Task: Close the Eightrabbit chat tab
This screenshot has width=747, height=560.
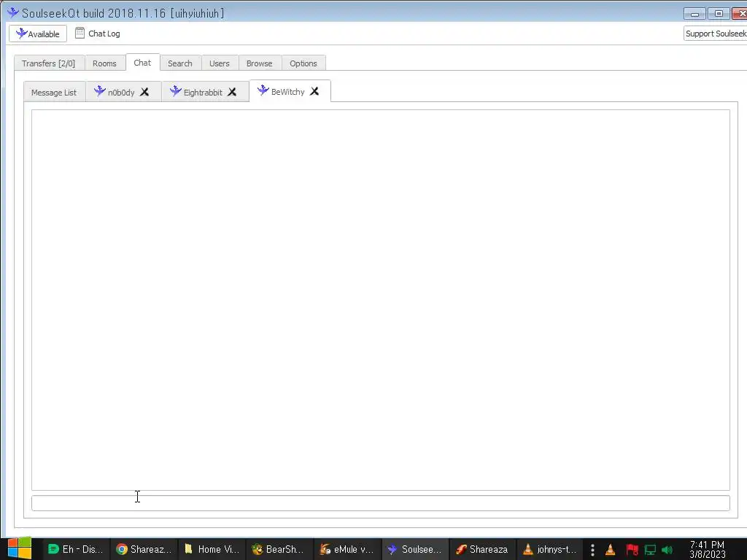Action: pyautogui.click(x=232, y=92)
